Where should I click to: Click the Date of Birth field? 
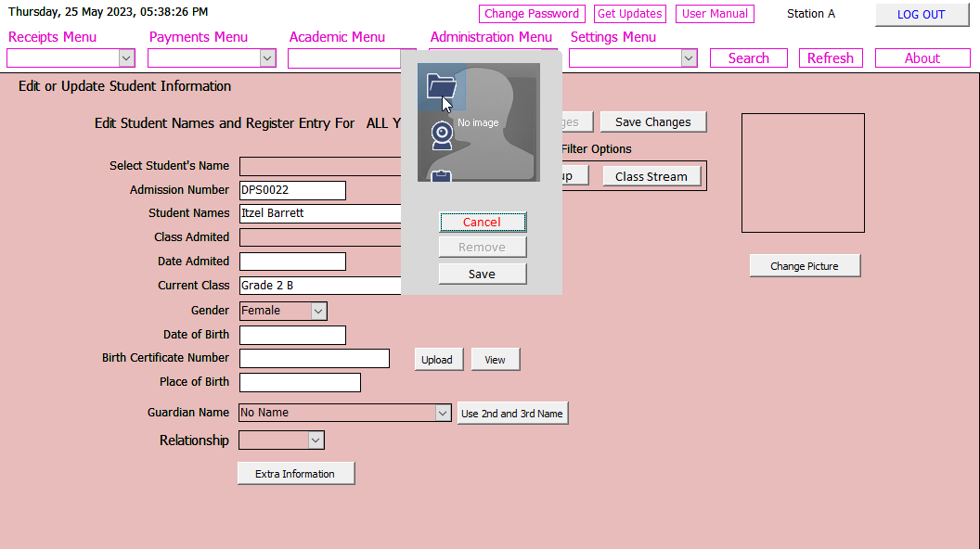click(x=292, y=336)
